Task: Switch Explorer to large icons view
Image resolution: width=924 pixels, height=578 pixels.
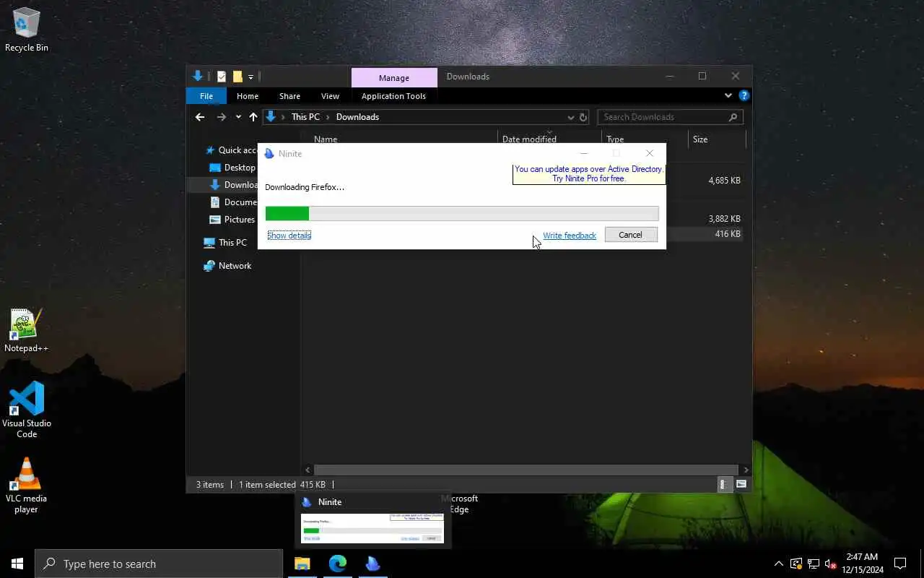Action: pos(741,485)
